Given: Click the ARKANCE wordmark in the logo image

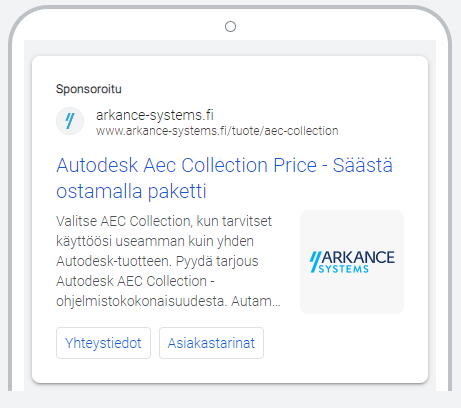Looking at the screenshot, I should click(358, 258).
